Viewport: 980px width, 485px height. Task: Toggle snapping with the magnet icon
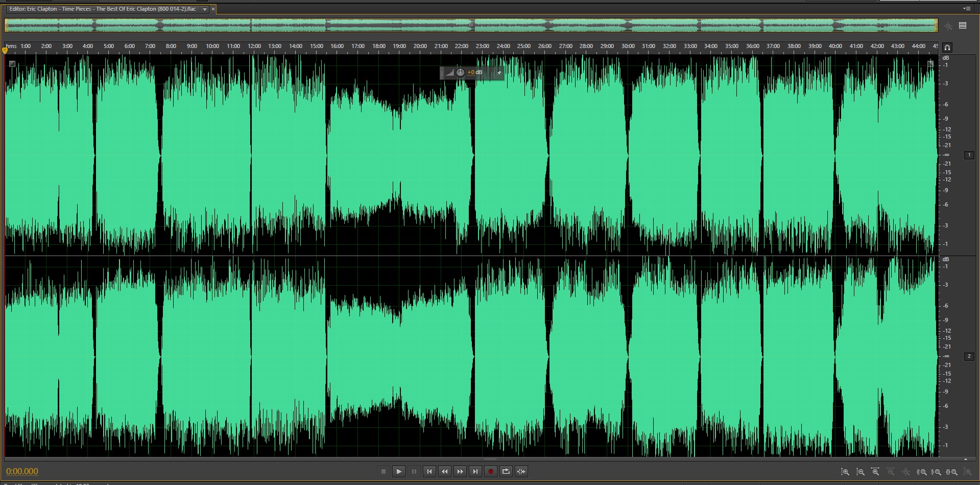coord(947,48)
